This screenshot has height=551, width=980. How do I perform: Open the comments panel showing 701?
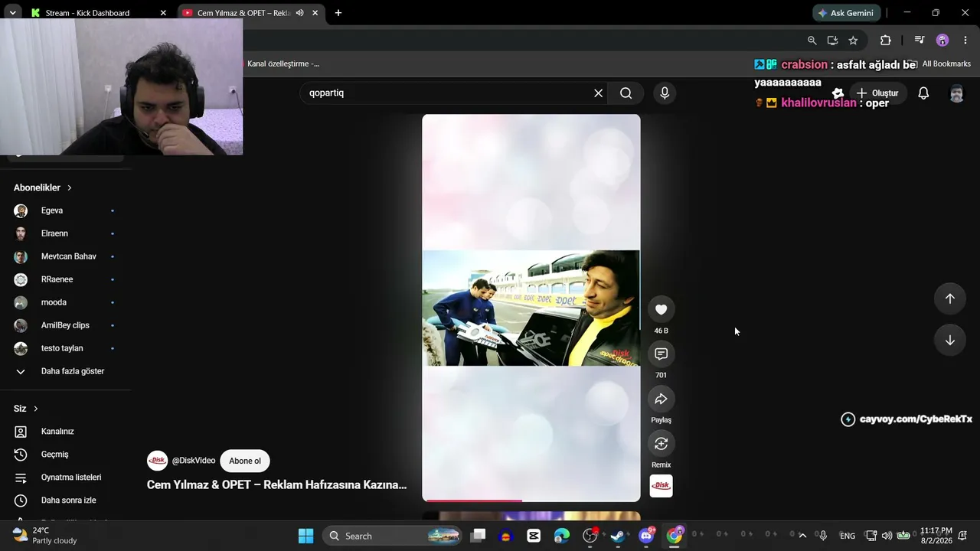661,354
